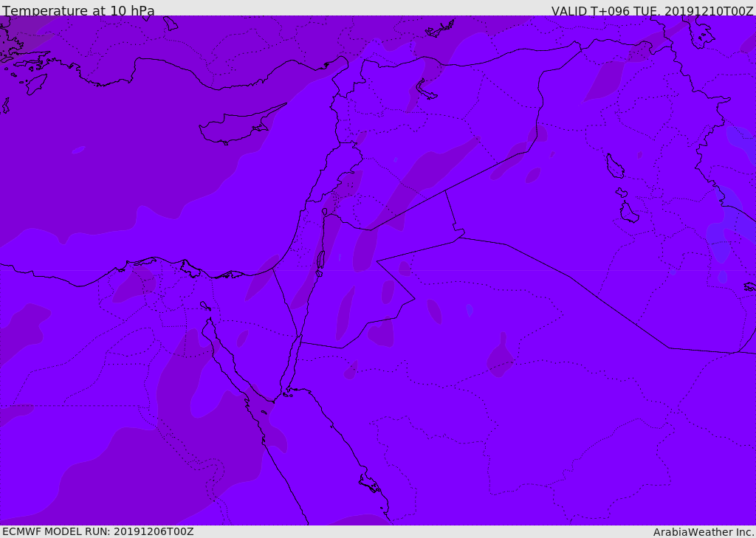Viewport: 756px width, 538px height.
Task: Click the island of Cyprus on the map
Action: click(x=237, y=126)
